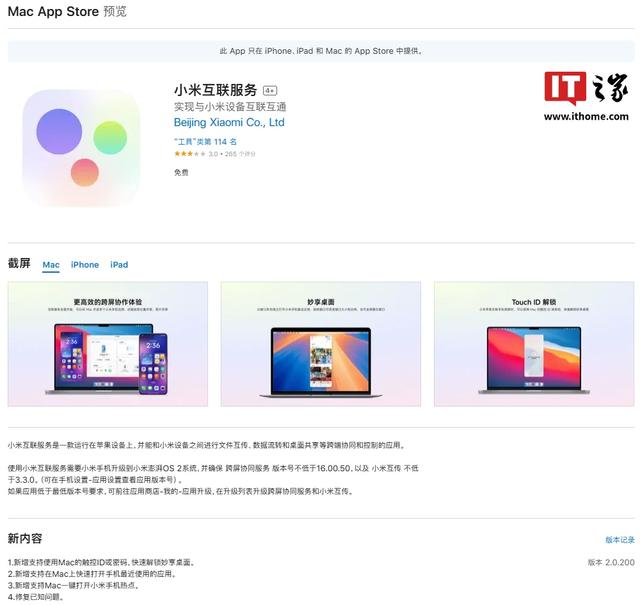Click the description line mentioning 16.00.50
Screen dimensions: 640x605
tap(213, 468)
